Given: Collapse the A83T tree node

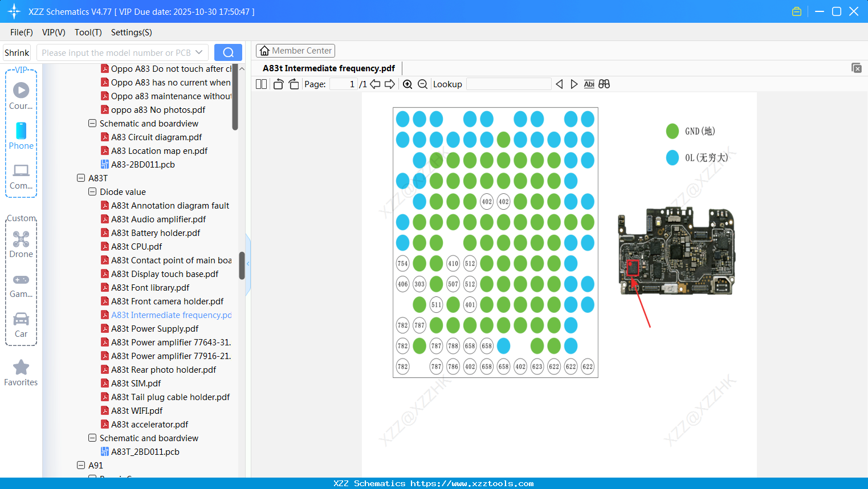Looking at the screenshot, I should point(81,178).
